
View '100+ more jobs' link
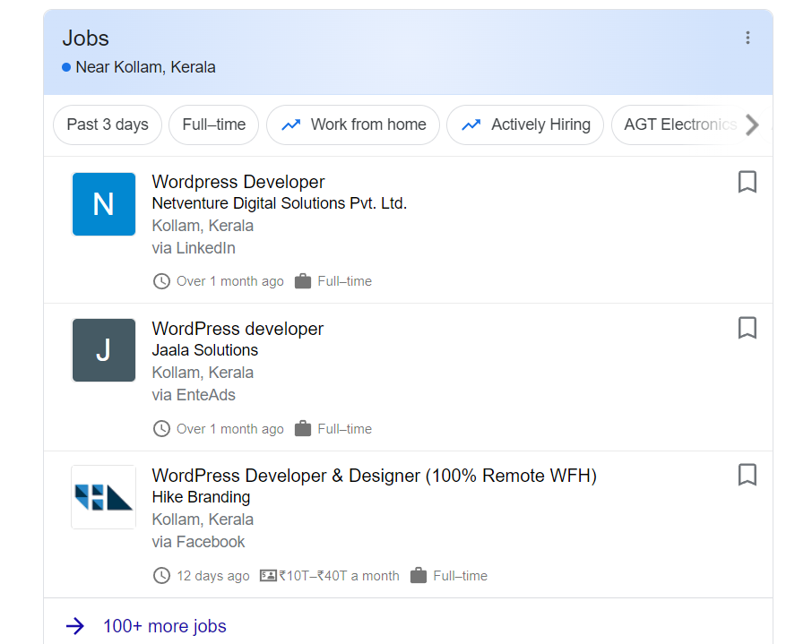(x=165, y=626)
